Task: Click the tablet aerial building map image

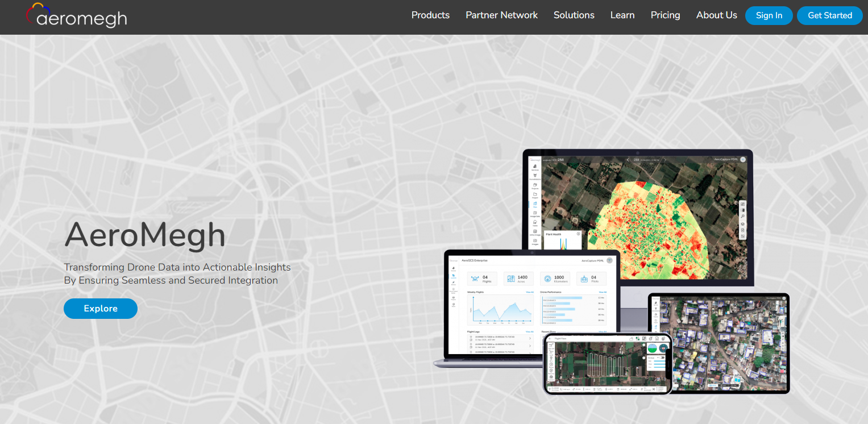Action: 719,343
